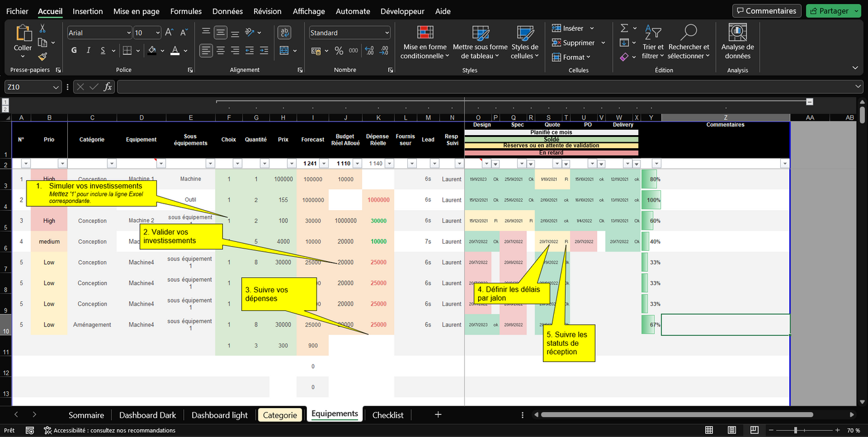Select the format painter brush icon
The height and width of the screenshot is (437, 868).
pyautogui.click(x=43, y=56)
